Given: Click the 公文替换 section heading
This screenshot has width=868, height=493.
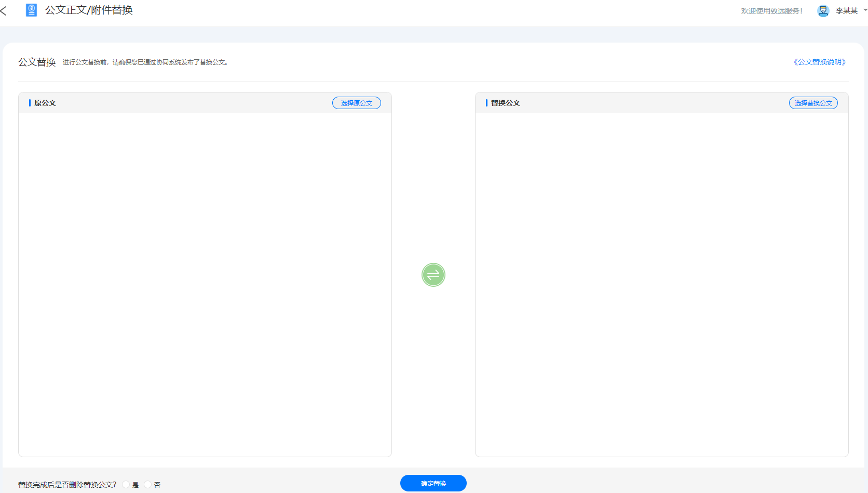Looking at the screenshot, I should (37, 62).
